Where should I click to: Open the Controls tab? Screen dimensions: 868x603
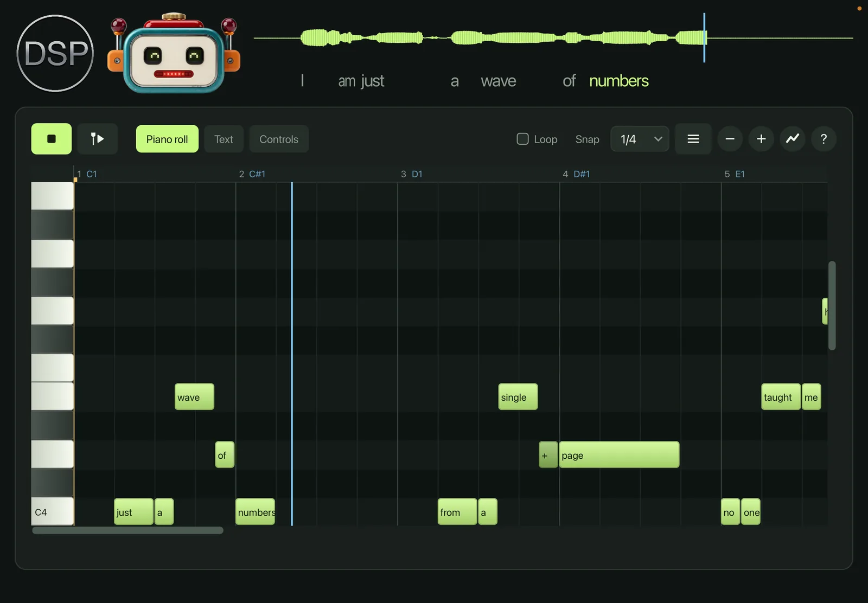[279, 139]
